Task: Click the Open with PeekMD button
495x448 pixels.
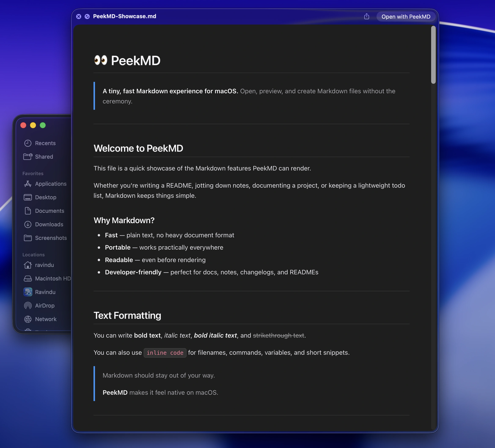Action: click(406, 16)
